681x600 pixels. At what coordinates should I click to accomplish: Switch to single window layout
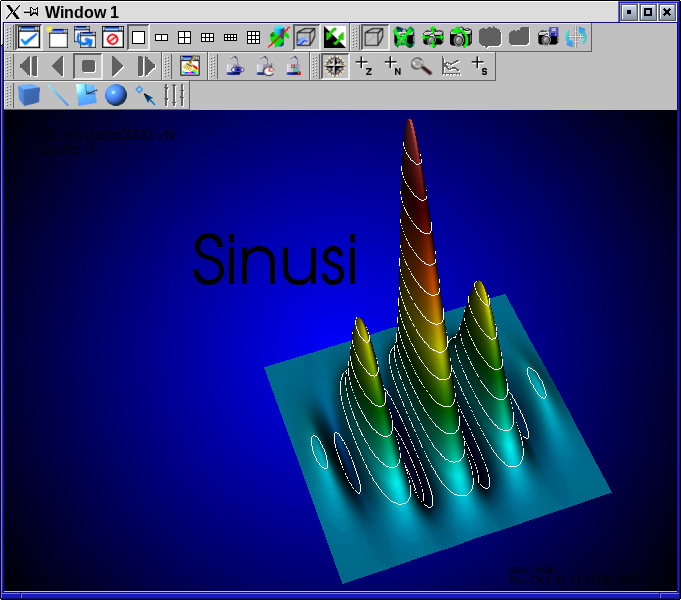click(x=138, y=38)
